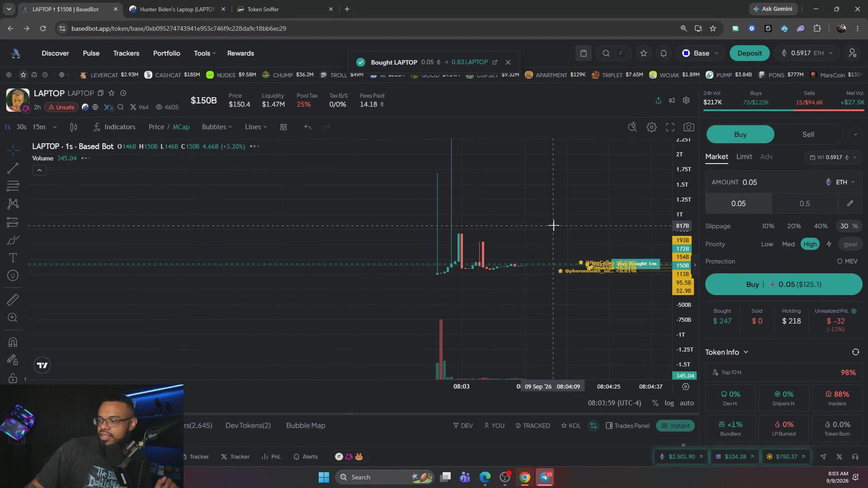Open the Tools dropdown menu
868x488 pixels.
coord(204,53)
